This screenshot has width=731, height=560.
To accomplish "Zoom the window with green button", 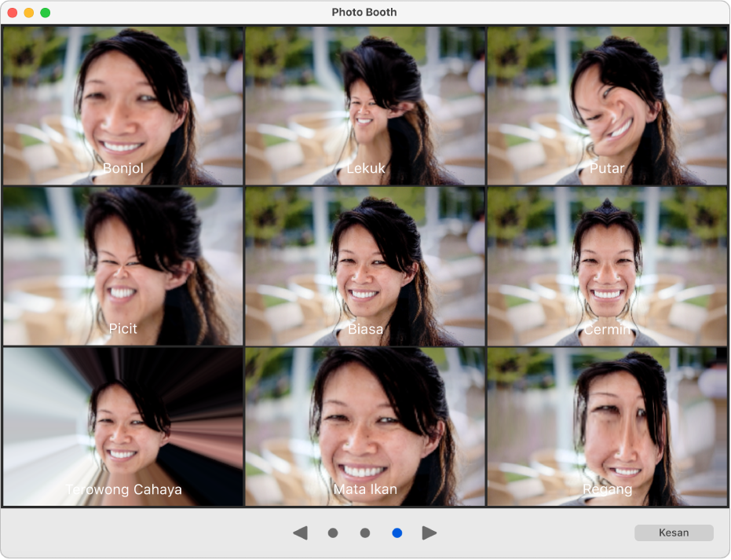I will point(46,13).
